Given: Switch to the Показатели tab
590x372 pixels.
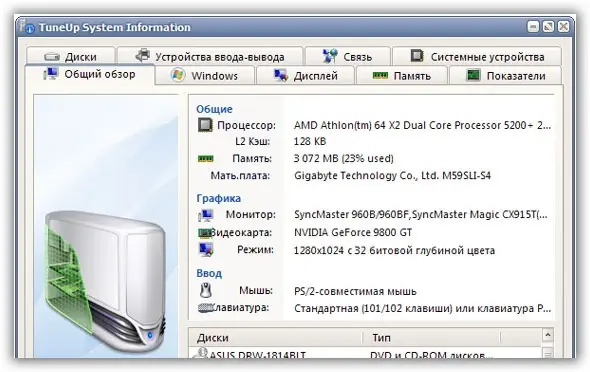Looking at the screenshot, I should tap(505, 76).
